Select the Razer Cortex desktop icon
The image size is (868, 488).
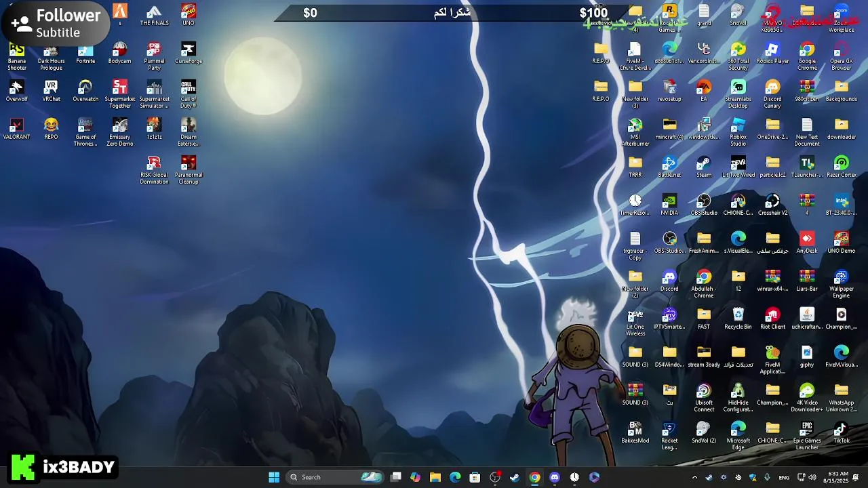tap(842, 167)
